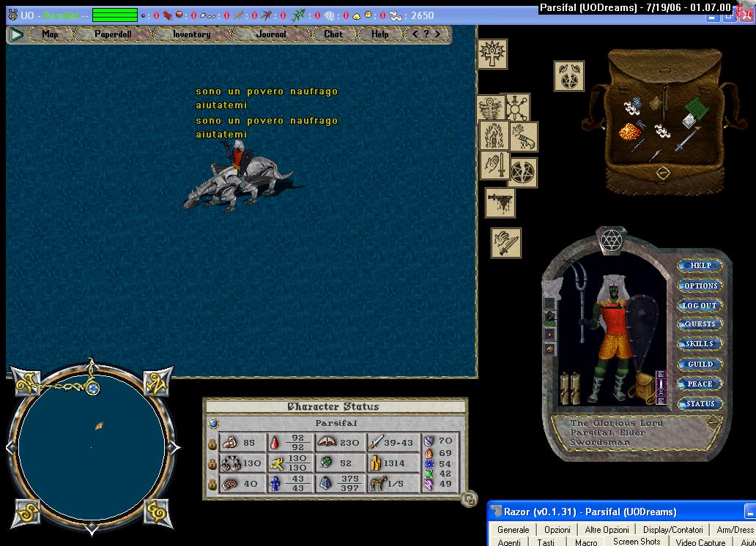This screenshot has width=756, height=546.
Task: Click the blue ankh mana icon
Action: coord(275,484)
